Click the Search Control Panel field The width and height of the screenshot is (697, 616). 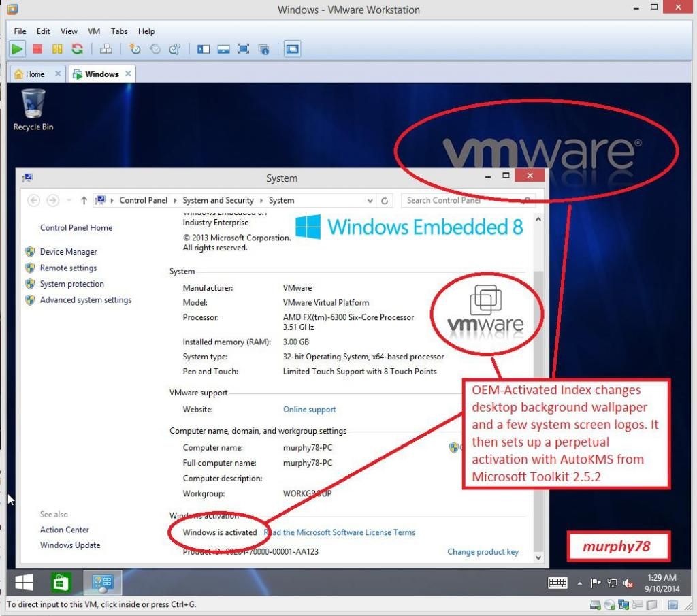pyautogui.click(x=468, y=200)
